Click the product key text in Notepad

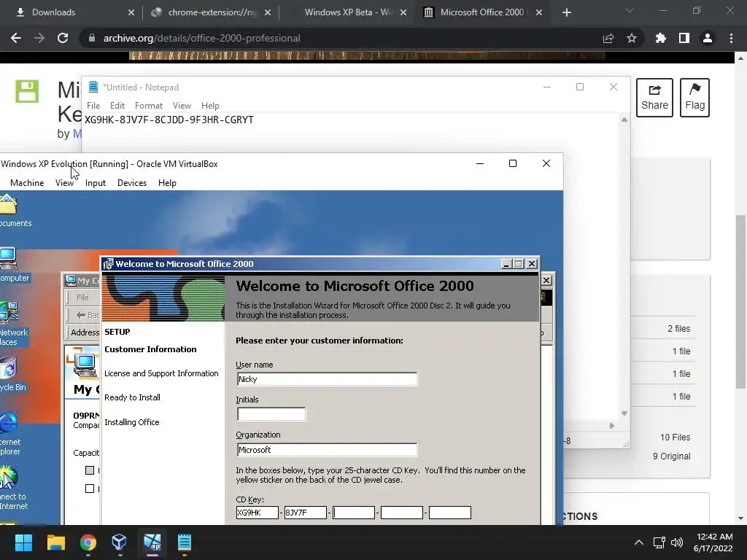coord(169,120)
